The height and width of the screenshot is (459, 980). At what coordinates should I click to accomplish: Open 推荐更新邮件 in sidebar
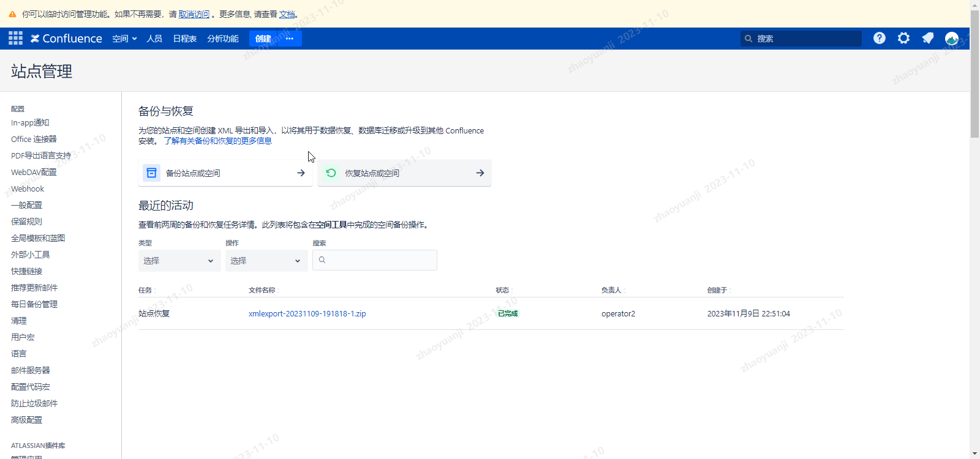[x=34, y=288]
